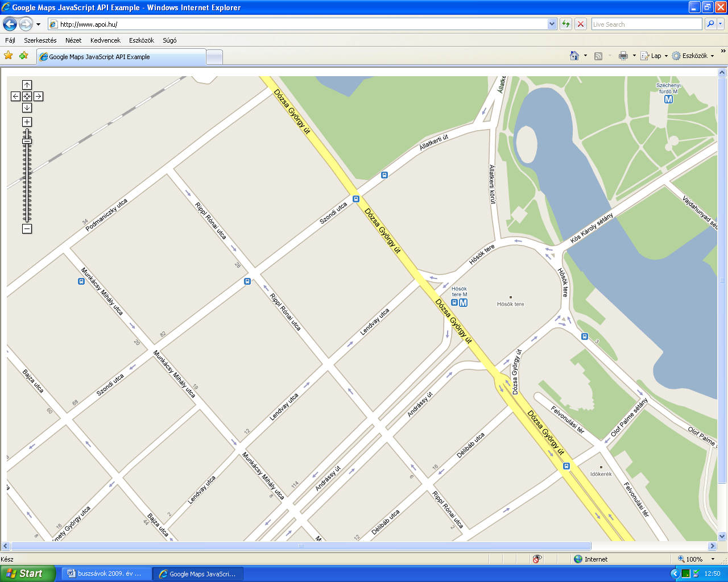The image size is (728, 582).
Task: Click the search magnifier button
Action: point(710,24)
